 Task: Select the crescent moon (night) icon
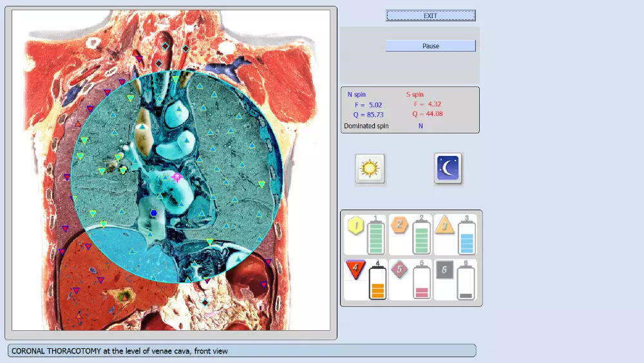coord(448,168)
